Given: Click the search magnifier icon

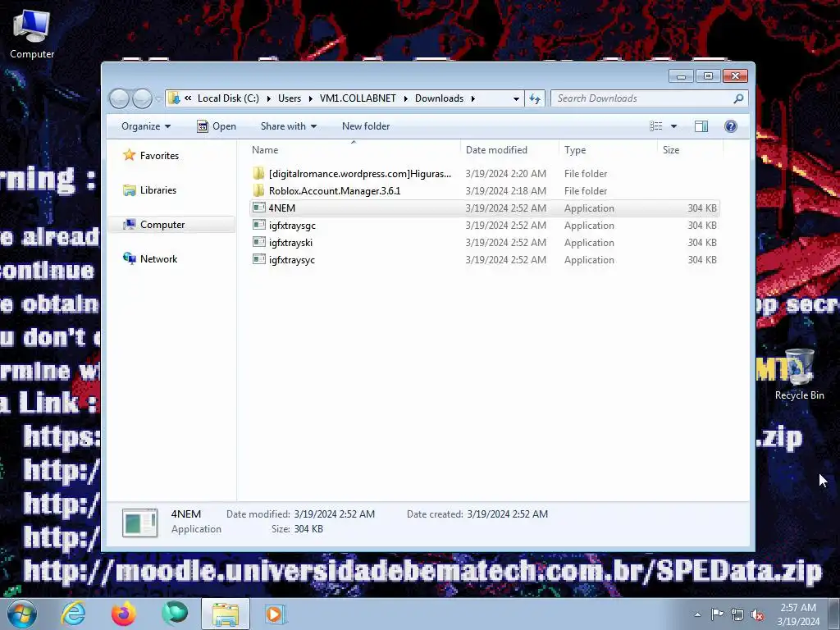Looking at the screenshot, I should 738,98.
